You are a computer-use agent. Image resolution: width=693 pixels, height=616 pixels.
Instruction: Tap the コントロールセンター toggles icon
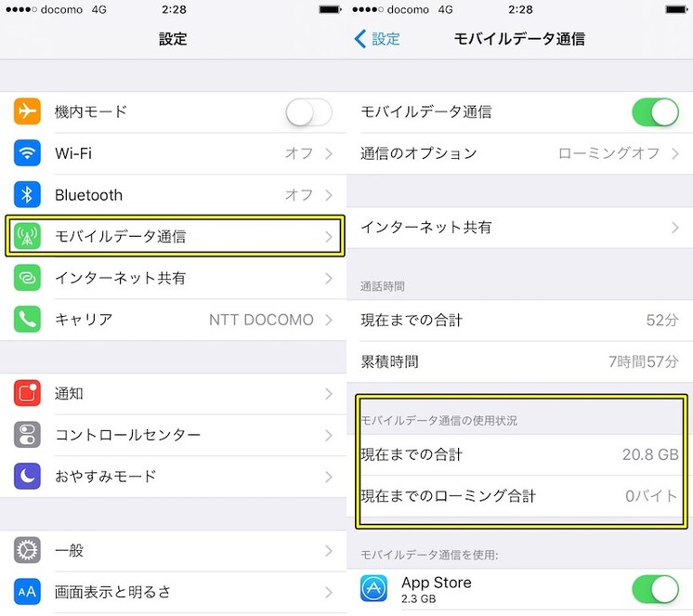coord(27,435)
